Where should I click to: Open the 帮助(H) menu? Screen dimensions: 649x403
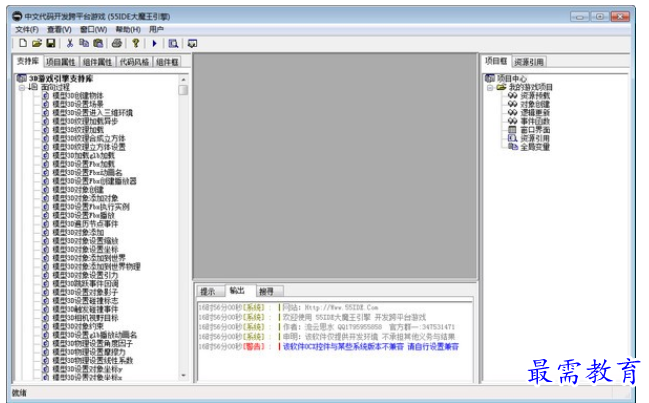[x=128, y=29]
